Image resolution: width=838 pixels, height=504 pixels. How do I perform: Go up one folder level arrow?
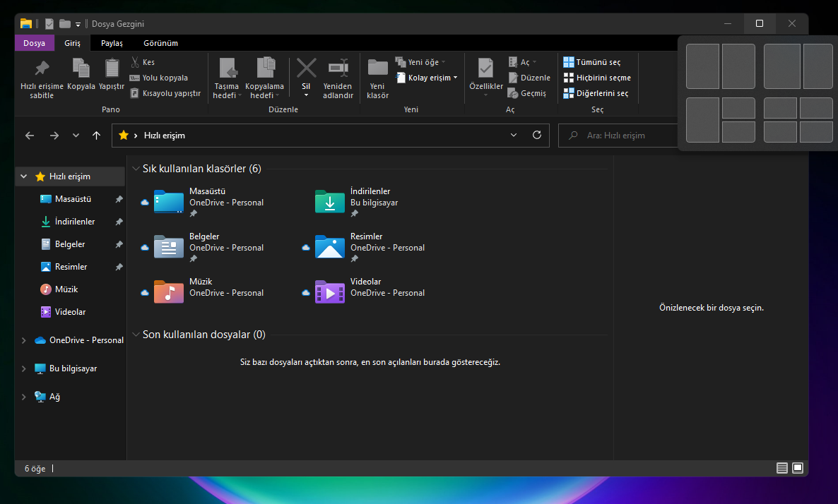click(x=96, y=136)
